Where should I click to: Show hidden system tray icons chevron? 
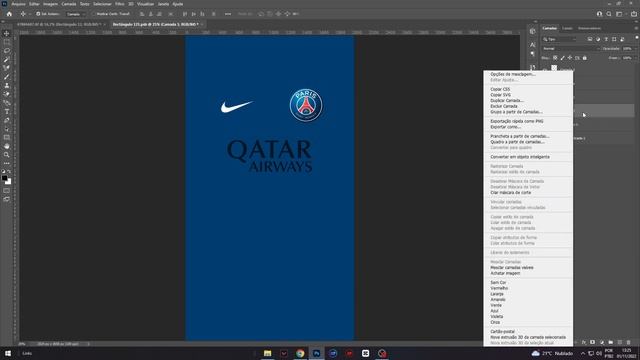coord(583,353)
